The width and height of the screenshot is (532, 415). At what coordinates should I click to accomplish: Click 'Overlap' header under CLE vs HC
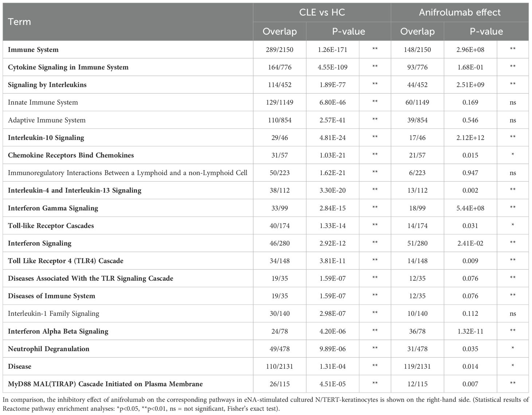[x=279, y=32]
